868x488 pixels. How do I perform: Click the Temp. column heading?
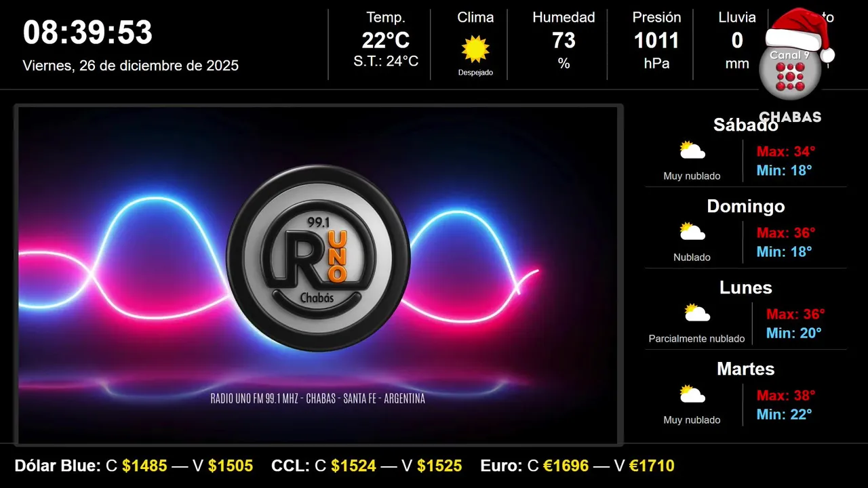pyautogui.click(x=386, y=18)
